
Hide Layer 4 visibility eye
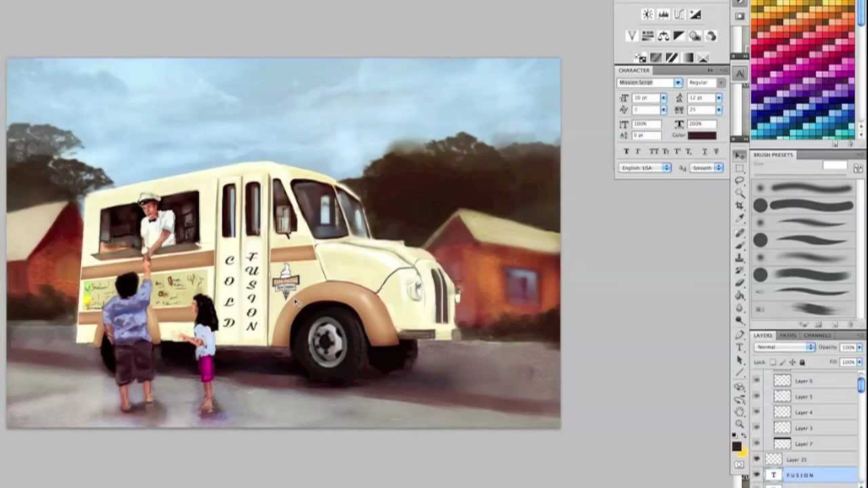(x=757, y=412)
